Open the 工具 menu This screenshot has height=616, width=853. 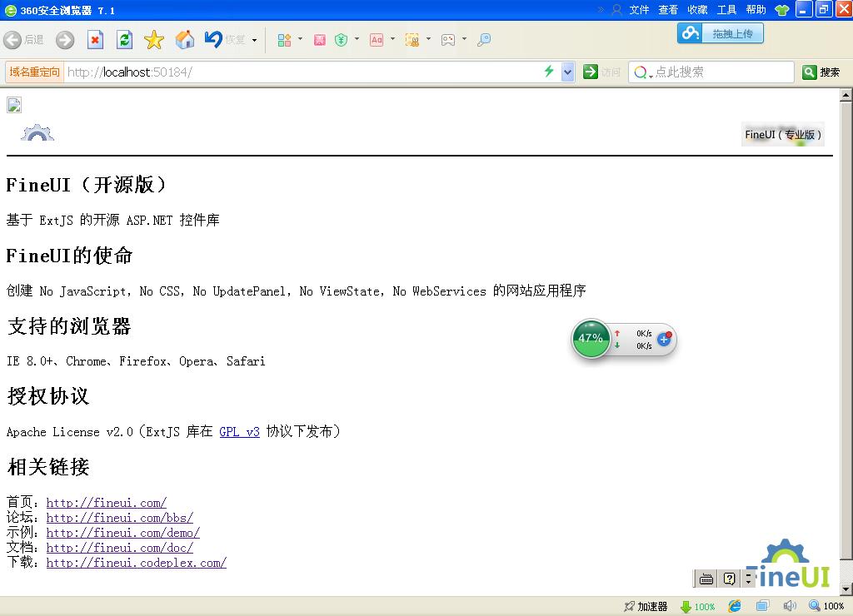coord(726,10)
